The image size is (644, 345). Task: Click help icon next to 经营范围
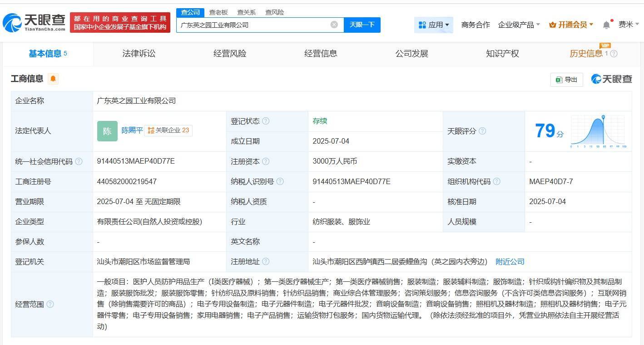pyautogui.click(x=50, y=304)
